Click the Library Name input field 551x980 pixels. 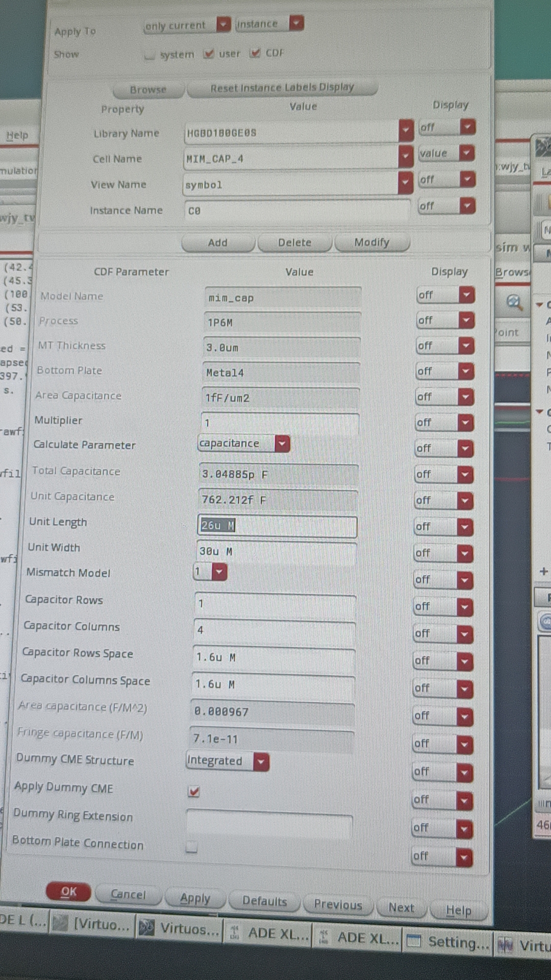[291, 133]
